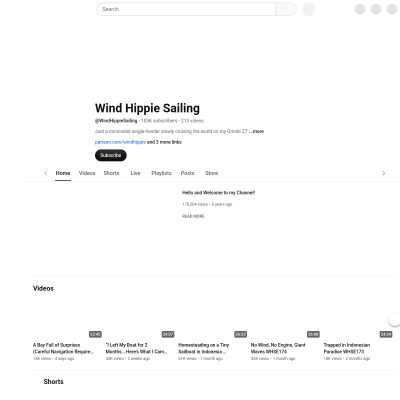This screenshot has width=400, height=400.
Task: Click duration badge on 'No Wind, No Engine' video
Action: coord(313,334)
